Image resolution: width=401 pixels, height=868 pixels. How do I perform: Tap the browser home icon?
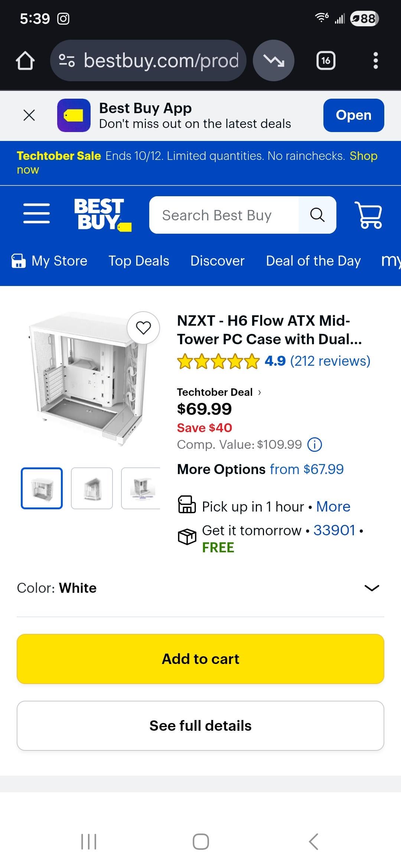25,60
